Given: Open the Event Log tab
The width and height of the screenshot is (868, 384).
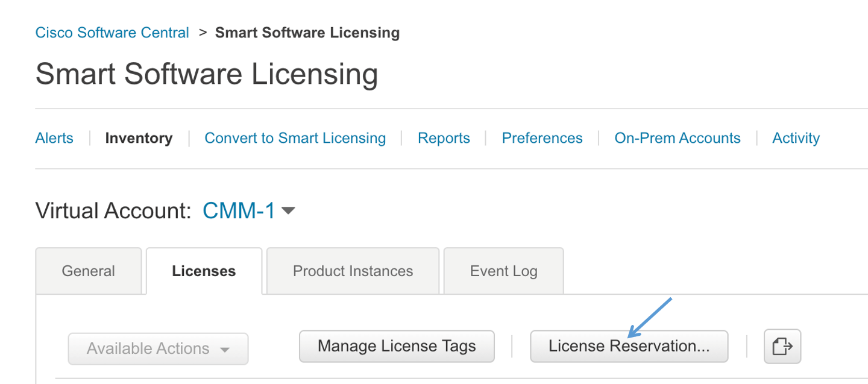Looking at the screenshot, I should pyautogui.click(x=503, y=271).
